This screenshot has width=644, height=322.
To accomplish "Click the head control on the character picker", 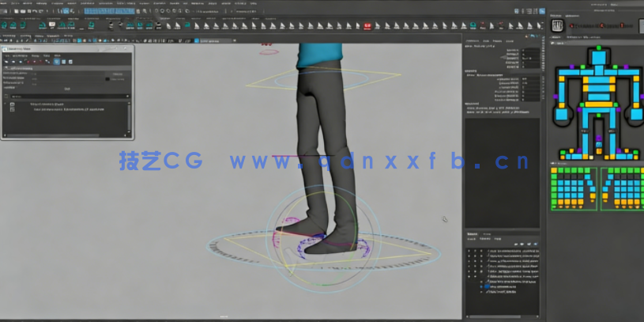I will [598, 59].
